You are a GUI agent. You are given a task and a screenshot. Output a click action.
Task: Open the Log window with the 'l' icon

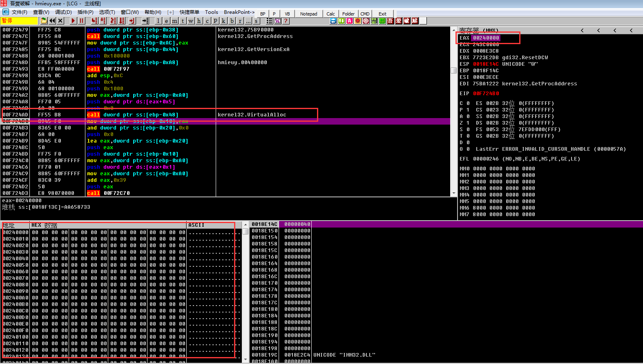(x=159, y=21)
